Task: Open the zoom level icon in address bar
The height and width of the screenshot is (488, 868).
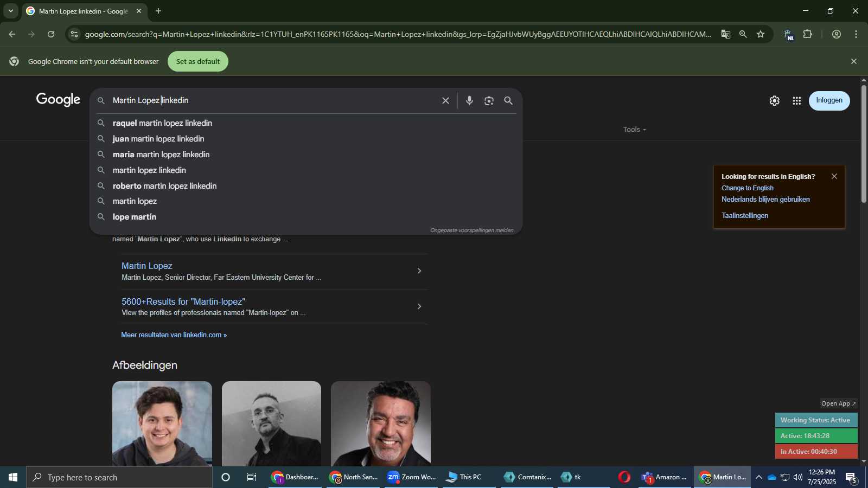Action: pos(743,34)
